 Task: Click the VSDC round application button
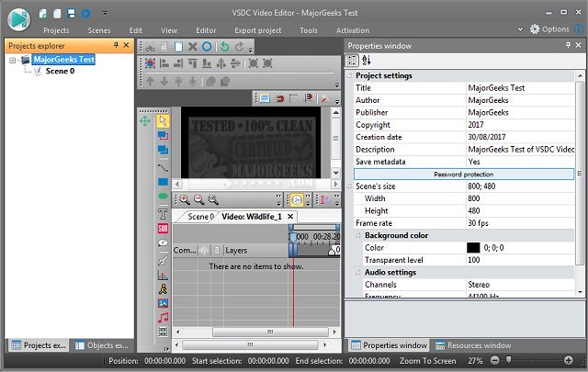point(18,19)
